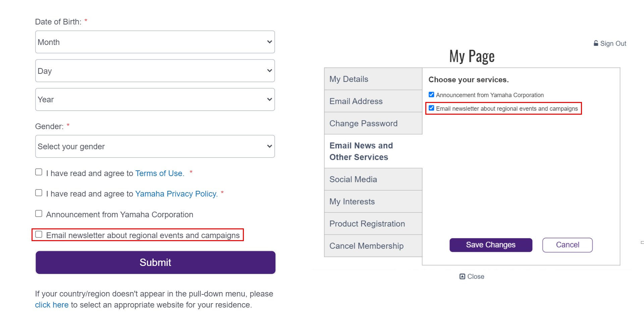Check the Terms of Use agreement checkbox
Screen dimensions: 644x331
pos(39,172)
